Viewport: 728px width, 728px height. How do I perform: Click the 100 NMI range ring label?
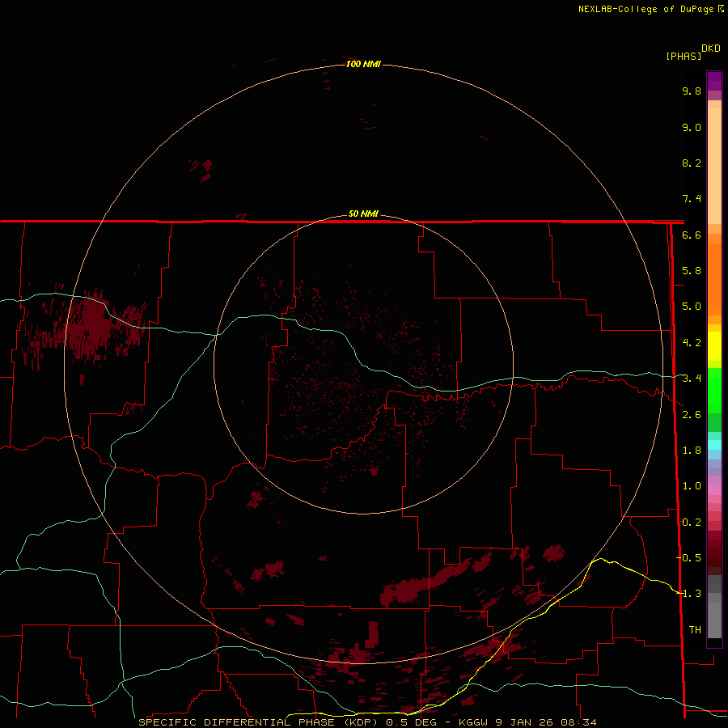tap(363, 64)
